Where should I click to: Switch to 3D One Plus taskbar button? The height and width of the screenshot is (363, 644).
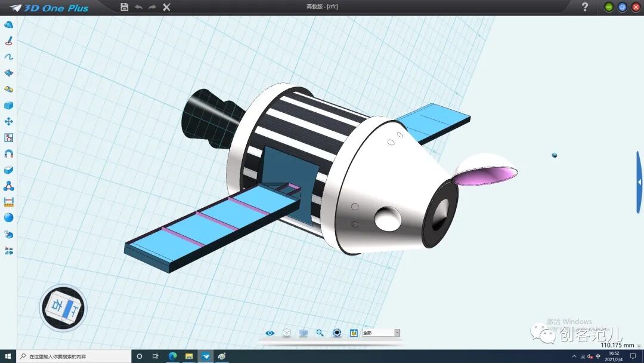click(206, 356)
